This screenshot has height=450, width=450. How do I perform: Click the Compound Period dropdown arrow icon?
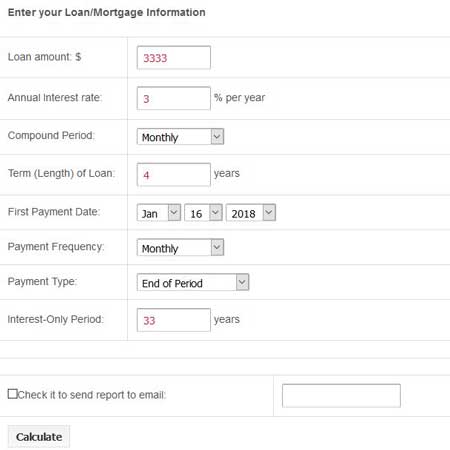tap(217, 137)
